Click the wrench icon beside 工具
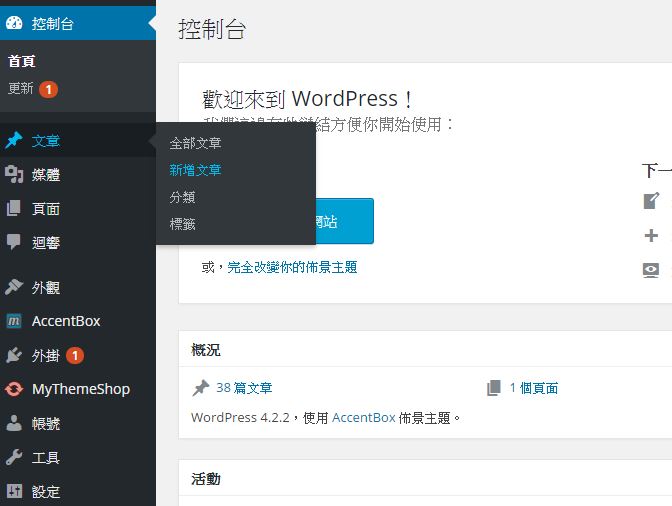Image resolution: width=672 pixels, height=506 pixels. tap(14, 457)
